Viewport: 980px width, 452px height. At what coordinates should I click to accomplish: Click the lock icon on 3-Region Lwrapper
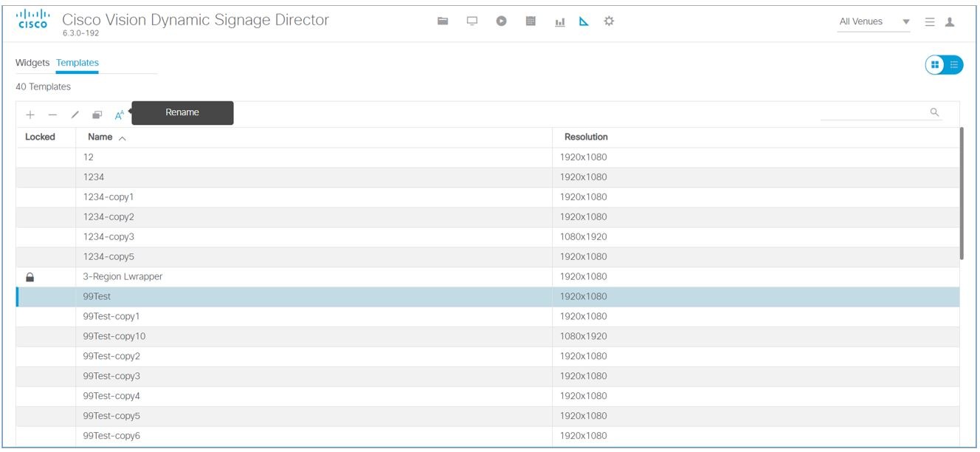coord(30,277)
